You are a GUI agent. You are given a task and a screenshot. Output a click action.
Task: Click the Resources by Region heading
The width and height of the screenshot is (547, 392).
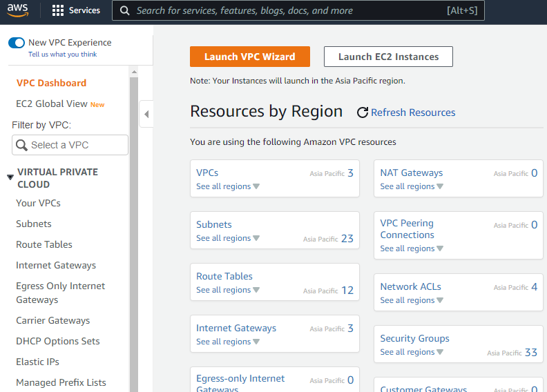tap(267, 112)
